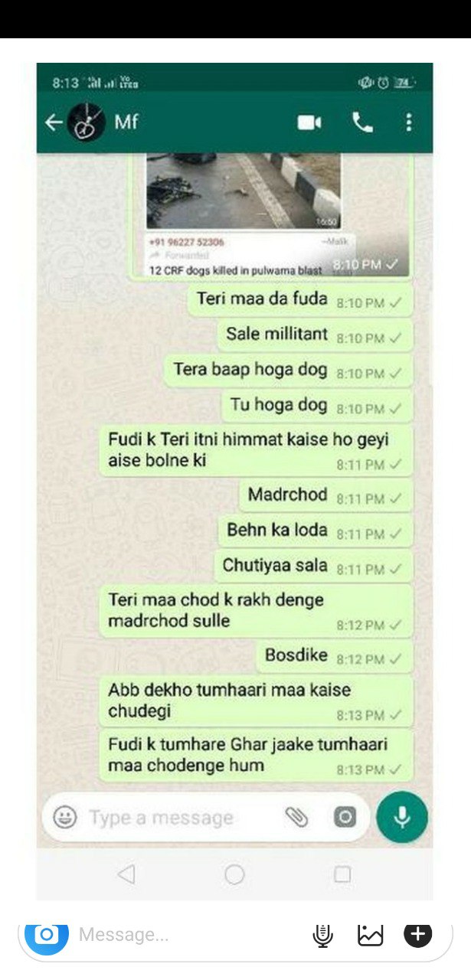Screen dimensions: 471x980
Task: Tap the Android back navigation triangle
Action: tap(127, 874)
